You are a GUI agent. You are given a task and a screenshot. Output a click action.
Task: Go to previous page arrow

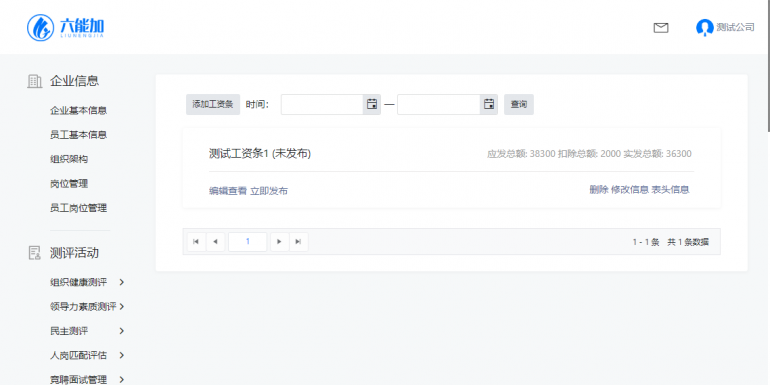coord(215,242)
